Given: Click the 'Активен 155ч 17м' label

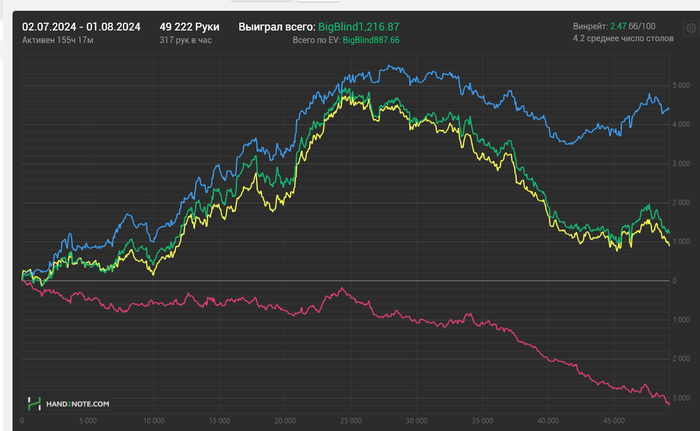Looking at the screenshot, I should [x=58, y=40].
